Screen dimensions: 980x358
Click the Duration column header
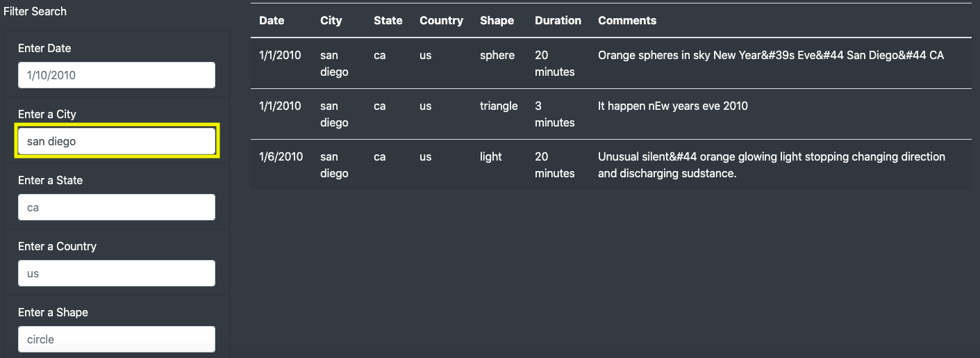pyautogui.click(x=558, y=21)
